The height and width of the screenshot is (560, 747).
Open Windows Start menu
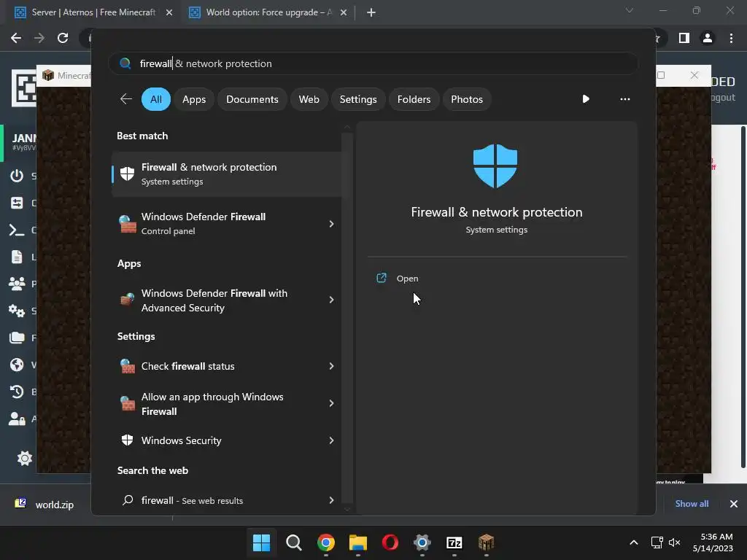tap(261, 542)
